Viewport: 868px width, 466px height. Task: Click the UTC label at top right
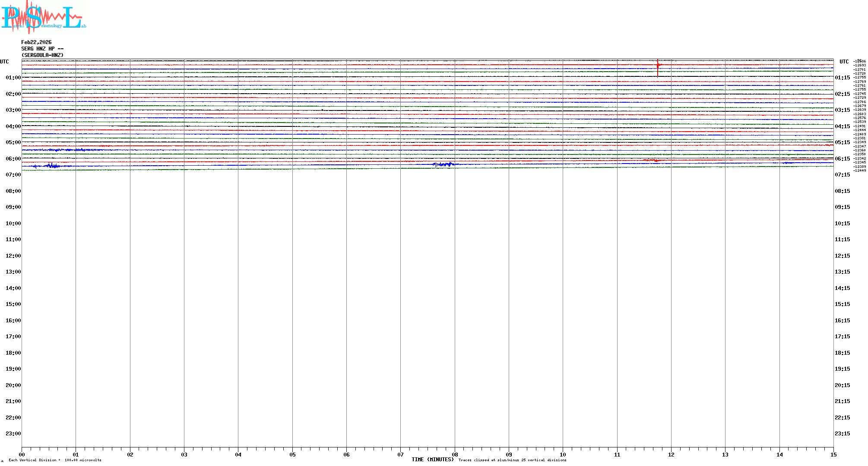point(844,62)
